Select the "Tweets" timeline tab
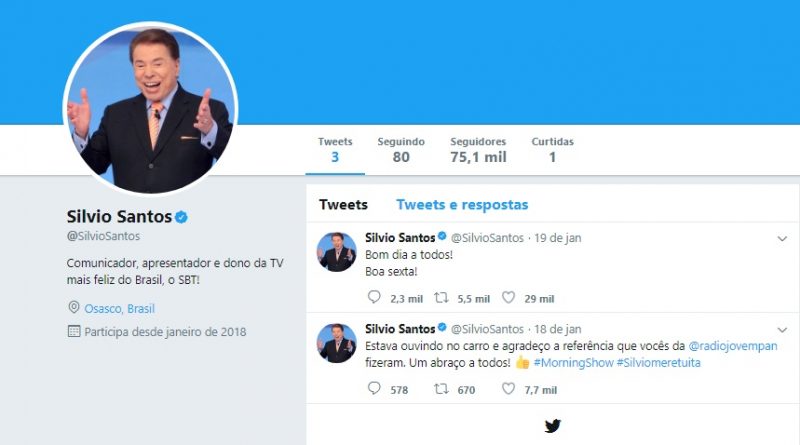Screen dimensions: 800x445 (x=343, y=205)
